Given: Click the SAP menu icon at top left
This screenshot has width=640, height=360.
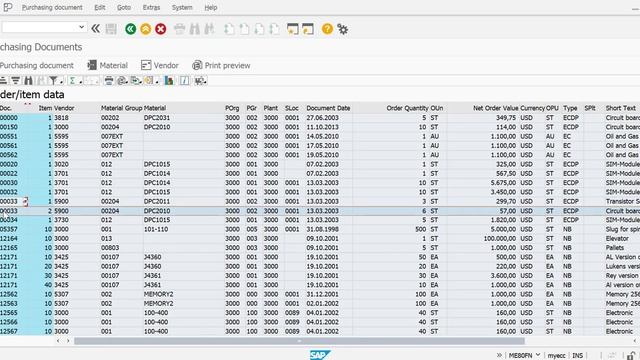Looking at the screenshot, I should point(8,7).
